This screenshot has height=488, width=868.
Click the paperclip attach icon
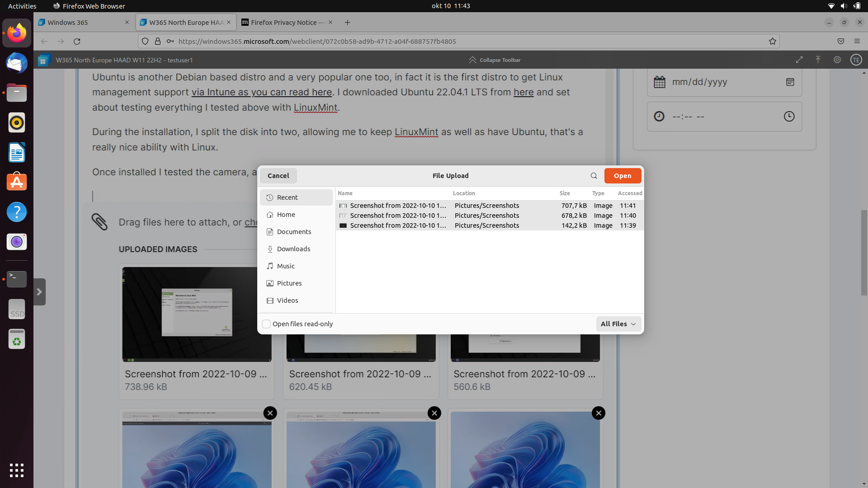(x=99, y=222)
